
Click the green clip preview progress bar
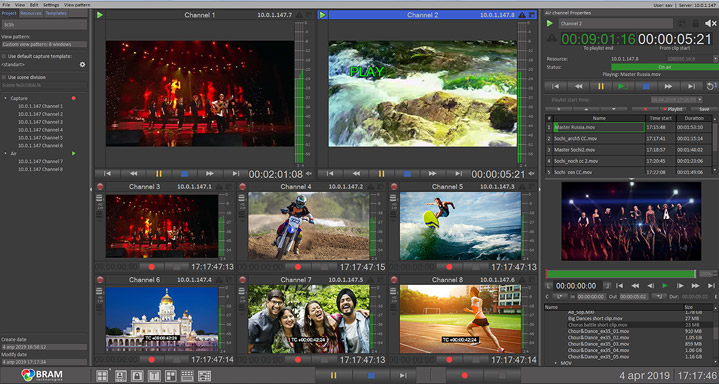(620, 274)
